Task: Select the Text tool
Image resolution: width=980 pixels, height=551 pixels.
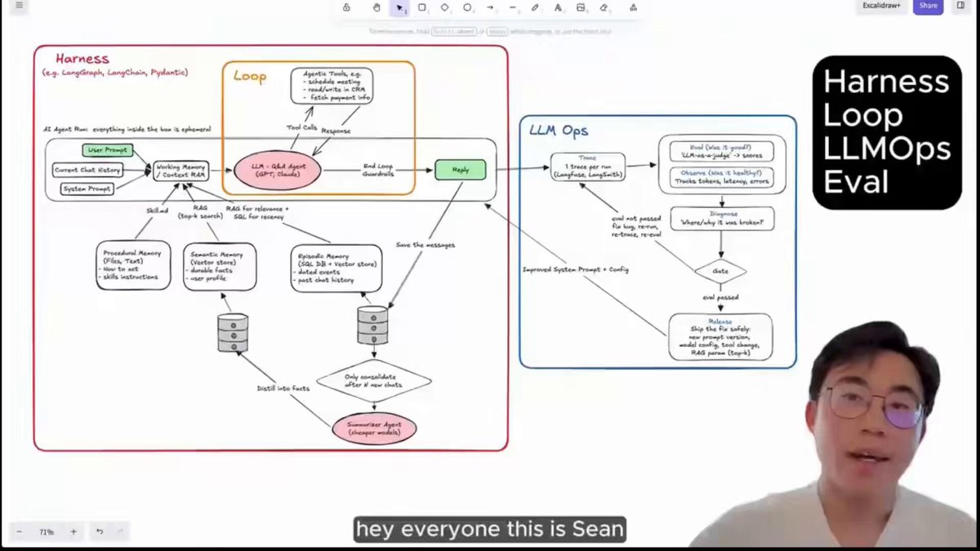Action: point(558,7)
